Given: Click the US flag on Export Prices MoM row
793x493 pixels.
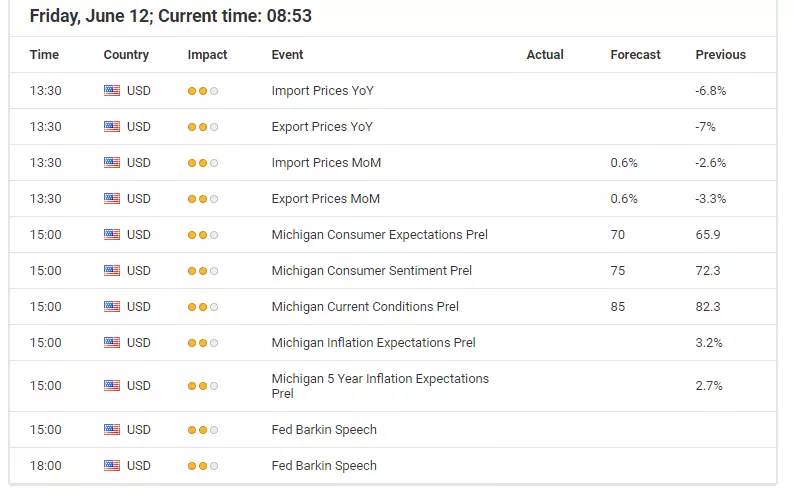Looking at the screenshot, I should [112, 199].
